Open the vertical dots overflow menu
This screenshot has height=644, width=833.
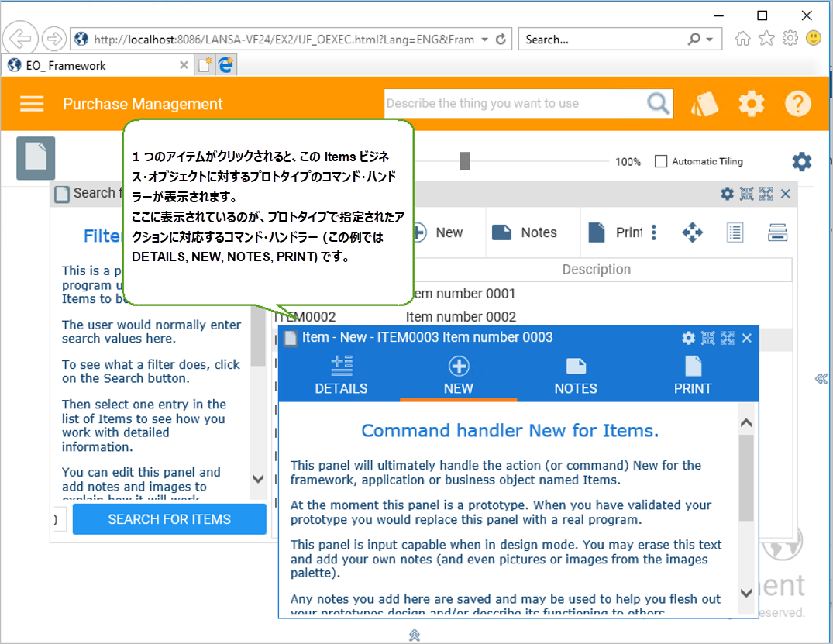(654, 232)
